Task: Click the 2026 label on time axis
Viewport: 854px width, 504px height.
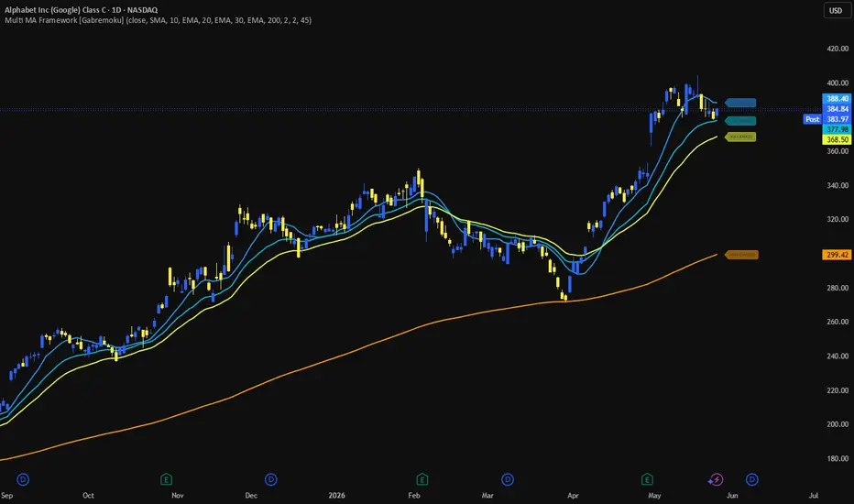Action: coord(336,495)
